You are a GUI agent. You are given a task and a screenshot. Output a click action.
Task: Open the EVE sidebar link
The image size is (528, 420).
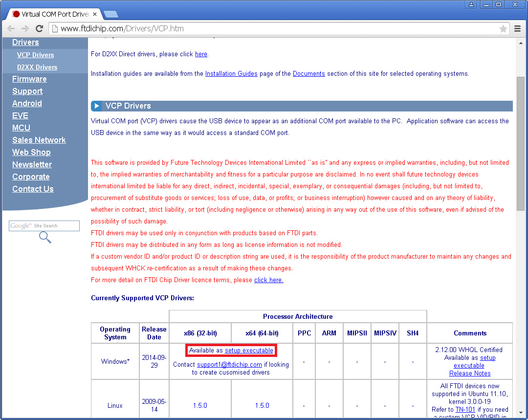coord(20,115)
